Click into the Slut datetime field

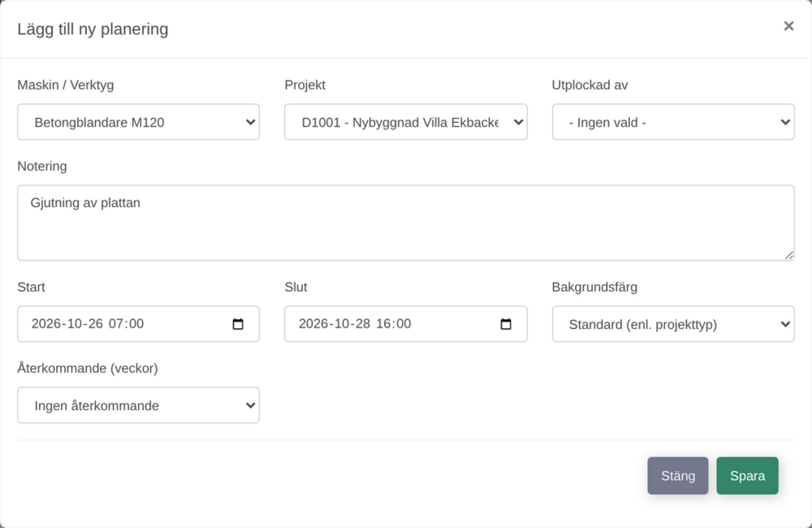coord(405,324)
